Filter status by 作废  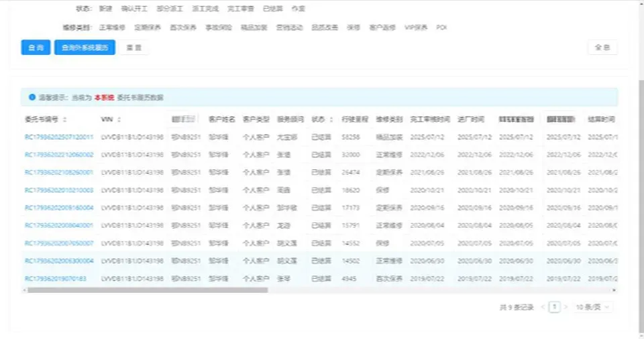(298, 9)
